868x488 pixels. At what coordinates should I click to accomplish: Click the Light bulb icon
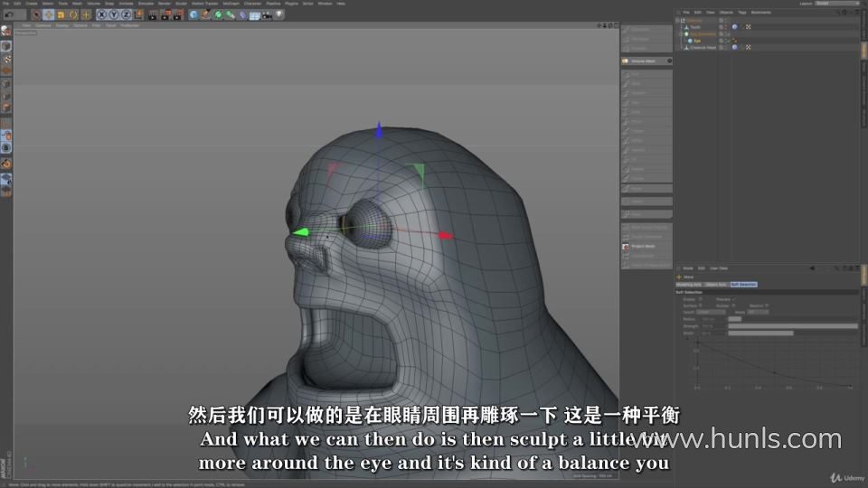tap(279, 15)
